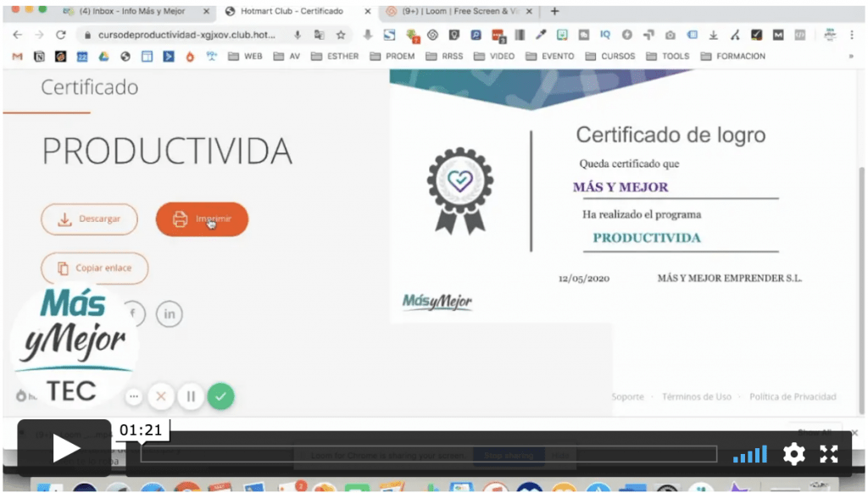Image resolution: width=868 pixels, height=493 pixels.
Task: Open the AV bookmarks folder
Action: coord(287,57)
